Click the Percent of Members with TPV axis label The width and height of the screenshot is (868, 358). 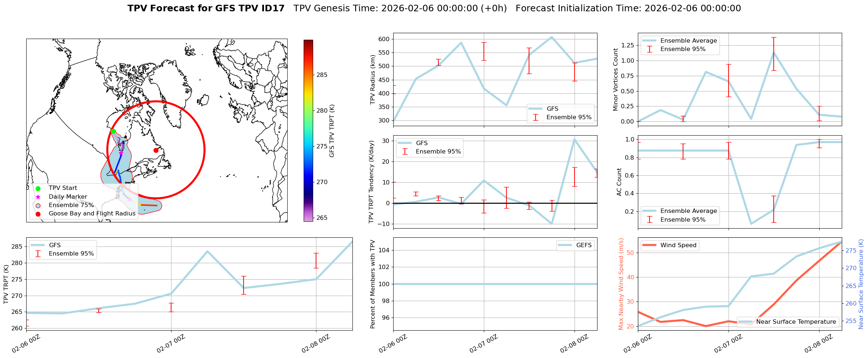372,284
